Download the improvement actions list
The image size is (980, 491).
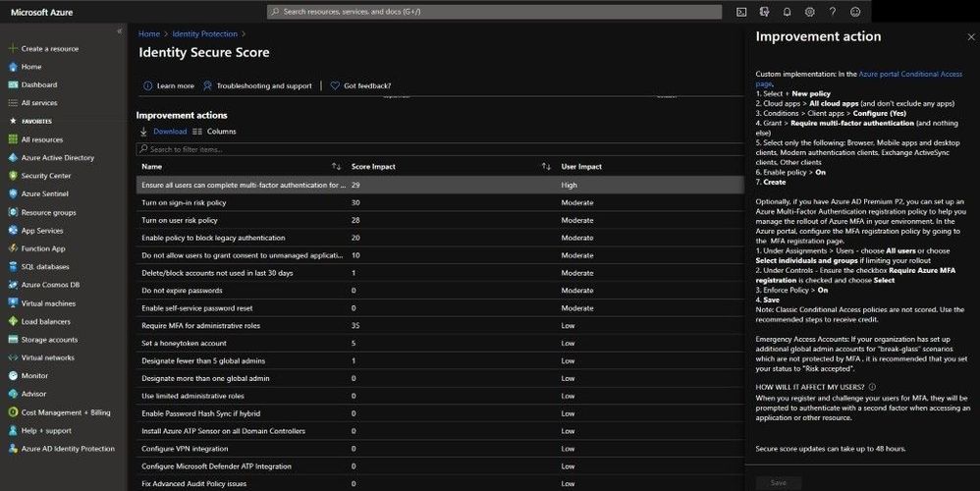[x=163, y=132]
